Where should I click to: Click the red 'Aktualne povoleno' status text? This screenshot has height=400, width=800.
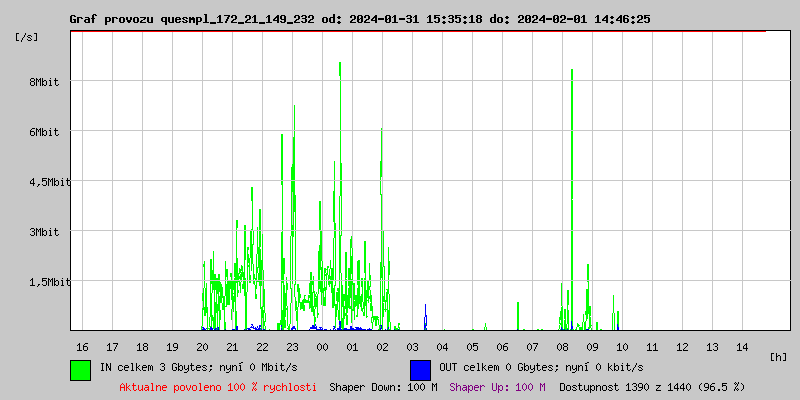218,387
